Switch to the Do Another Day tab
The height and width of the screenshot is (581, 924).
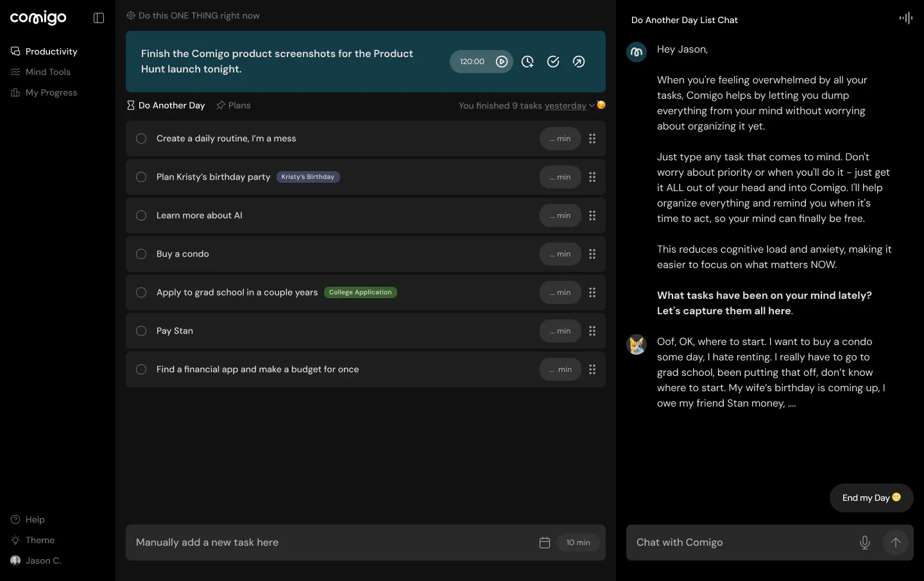coord(166,105)
